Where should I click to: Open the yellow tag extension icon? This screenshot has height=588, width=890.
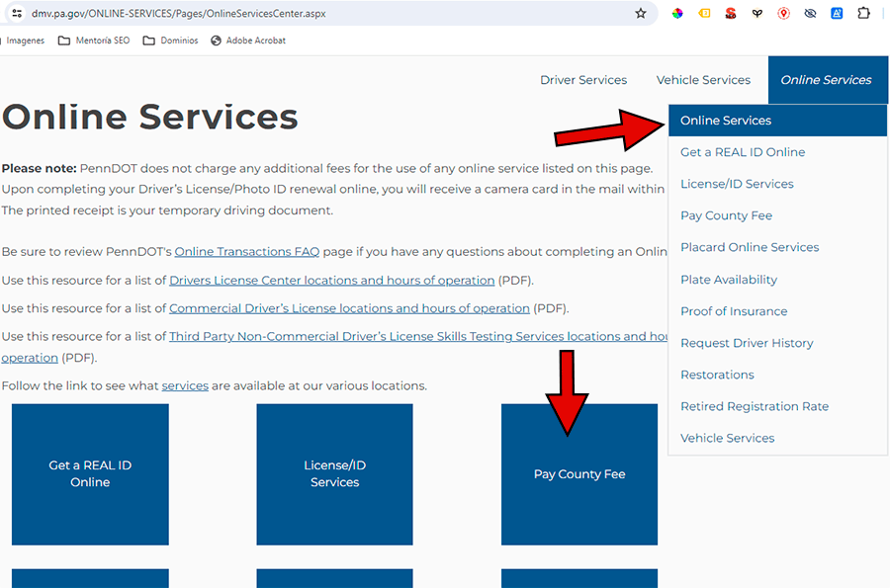[704, 13]
